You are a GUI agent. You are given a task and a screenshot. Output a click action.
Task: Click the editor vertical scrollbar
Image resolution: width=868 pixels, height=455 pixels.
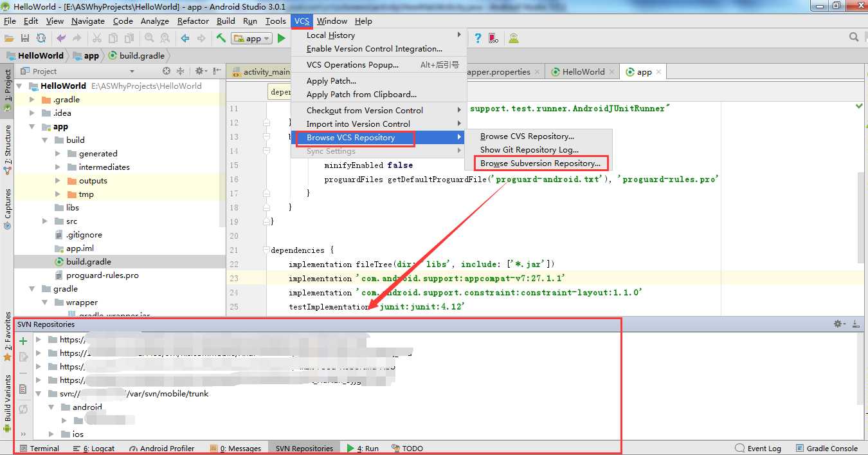(861, 219)
